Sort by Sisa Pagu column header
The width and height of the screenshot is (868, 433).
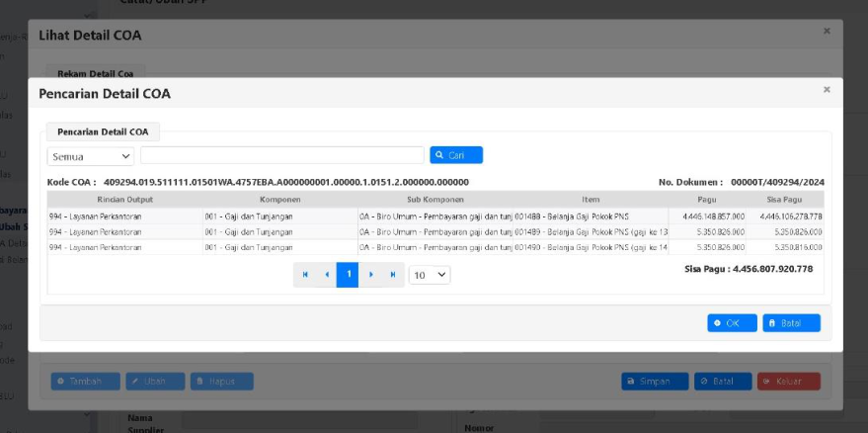pos(786,200)
